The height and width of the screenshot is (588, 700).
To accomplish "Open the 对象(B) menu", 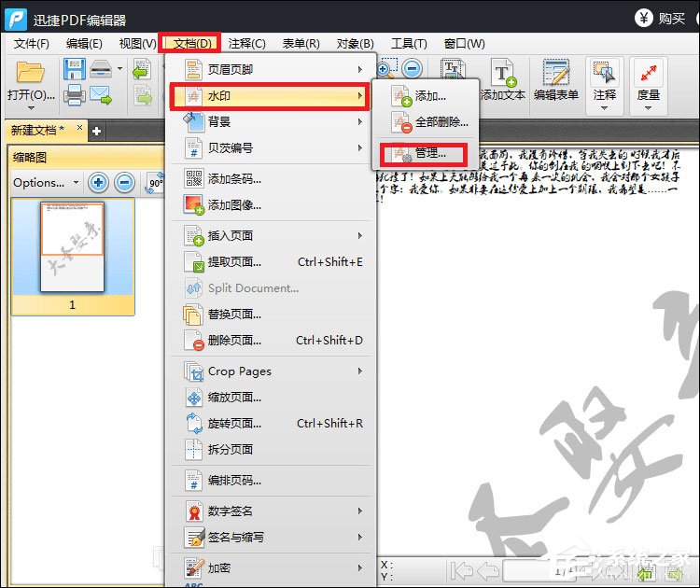I will (x=355, y=43).
